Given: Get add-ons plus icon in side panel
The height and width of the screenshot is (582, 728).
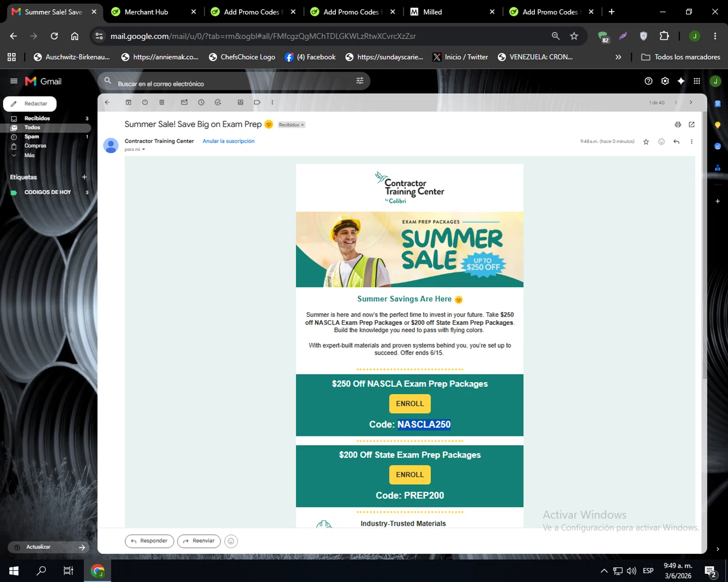Looking at the screenshot, I should (x=717, y=201).
